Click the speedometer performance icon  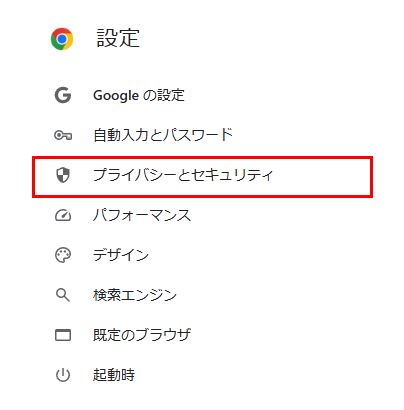(63, 215)
